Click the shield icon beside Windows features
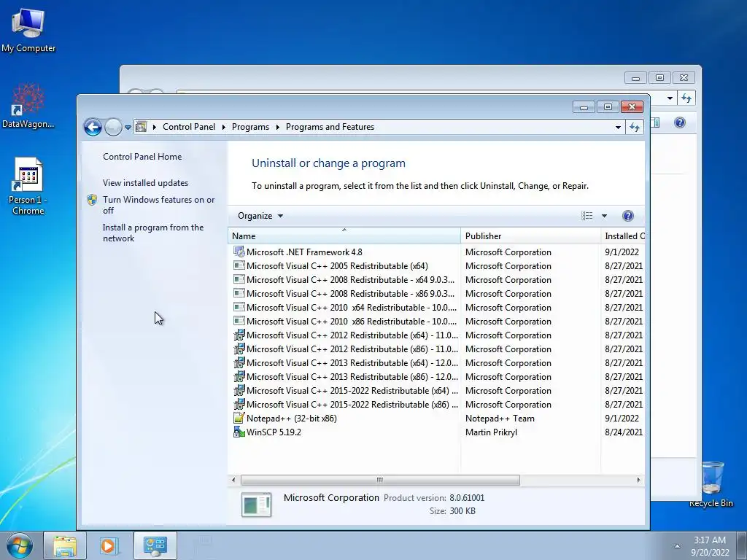 coord(92,200)
